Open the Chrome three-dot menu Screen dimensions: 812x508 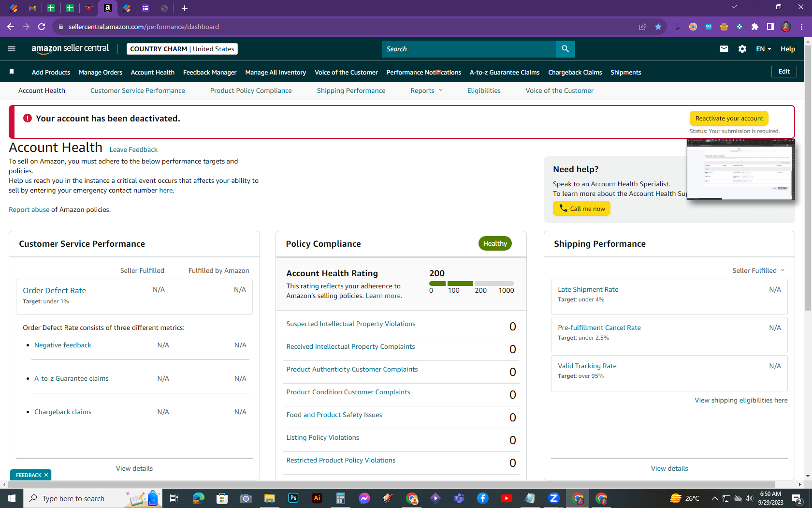coord(801,27)
